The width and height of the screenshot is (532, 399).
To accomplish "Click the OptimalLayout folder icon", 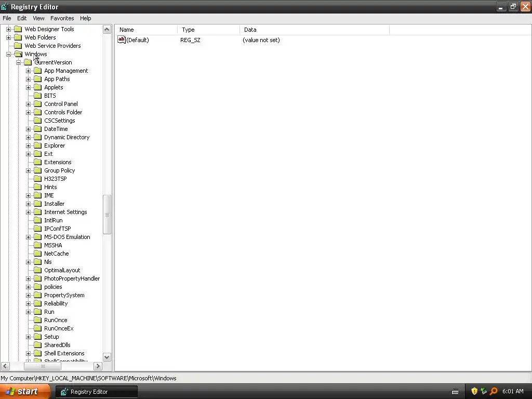I will [x=37, y=270].
